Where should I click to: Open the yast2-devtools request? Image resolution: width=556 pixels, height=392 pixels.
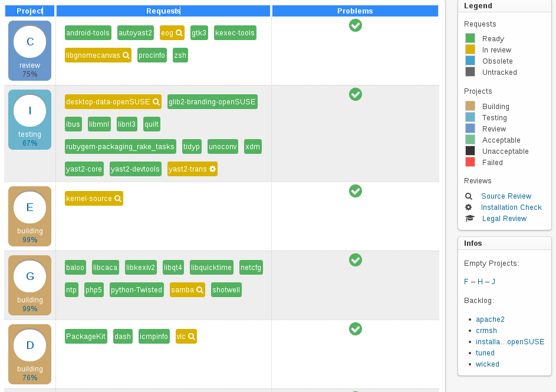[135, 169]
